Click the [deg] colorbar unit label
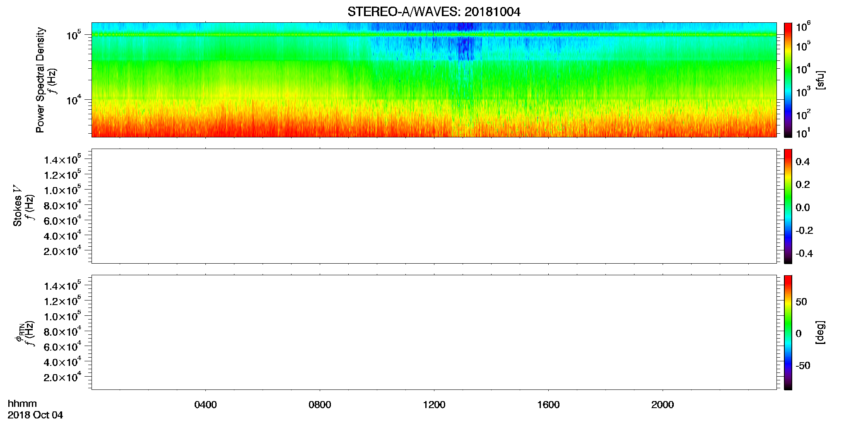Viewport: 868px width, 447px height. pyautogui.click(x=820, y=332)
